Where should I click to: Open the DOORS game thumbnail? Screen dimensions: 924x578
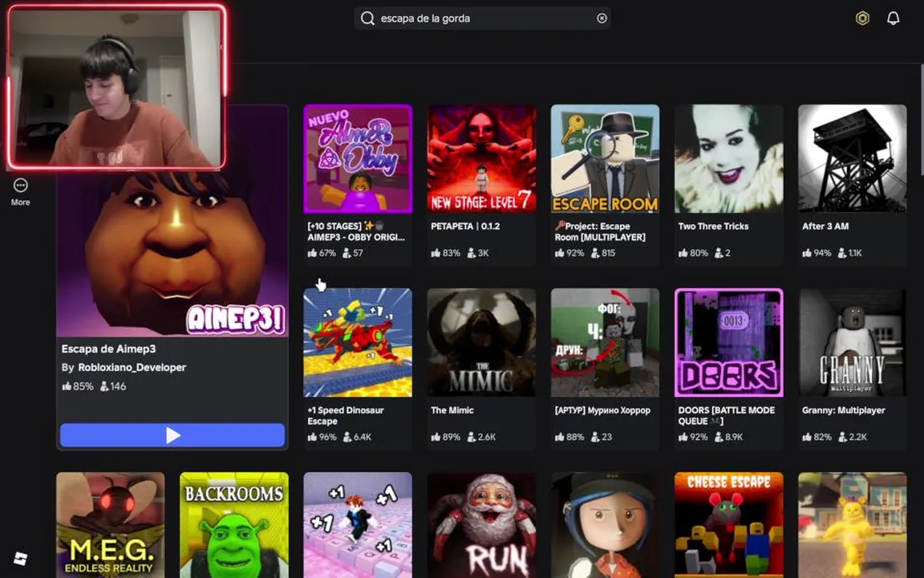pos(729,342)
